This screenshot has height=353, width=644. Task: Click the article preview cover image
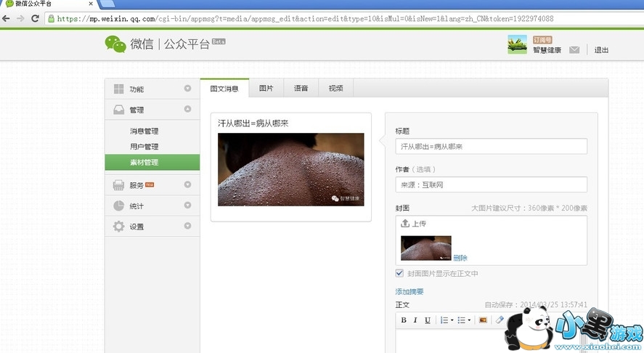(x=291, y=169)
